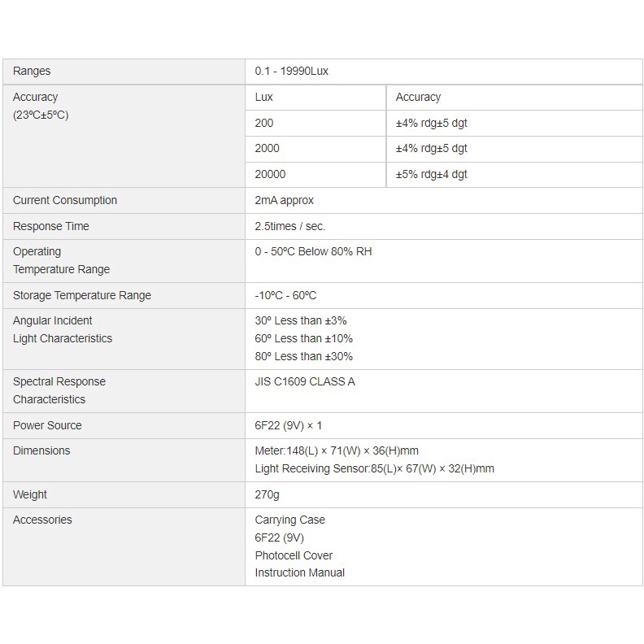Click the Photocell Cover accessory entry
The width and height of the screenshot is (644, 644).
(294, 556)
